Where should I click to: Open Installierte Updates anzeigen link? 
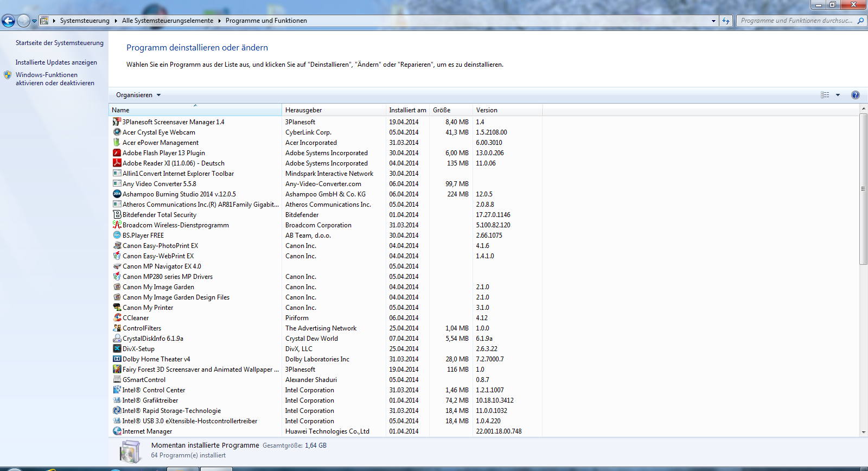point(56,62)
